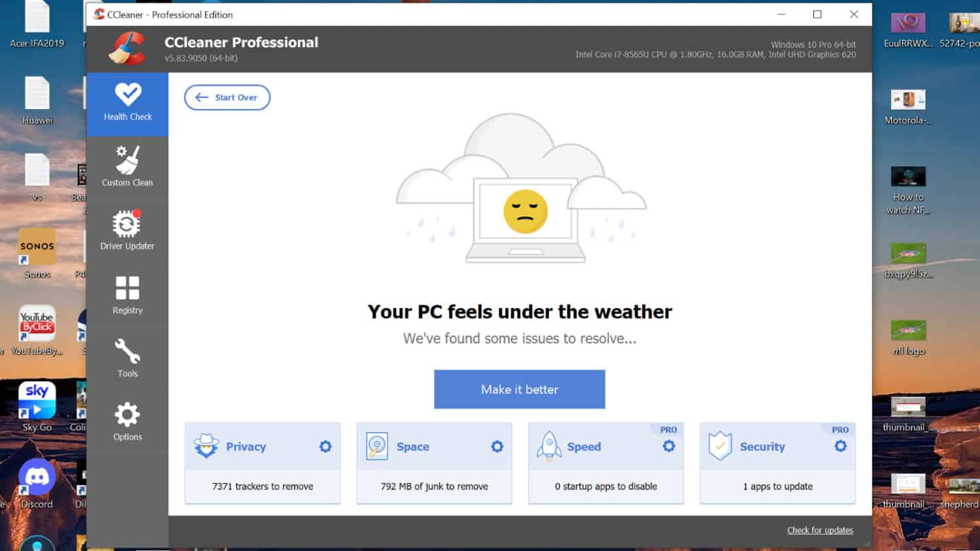Open the Health Check section
The width and height of the screenshot is (980, 551).
[127, 103]
